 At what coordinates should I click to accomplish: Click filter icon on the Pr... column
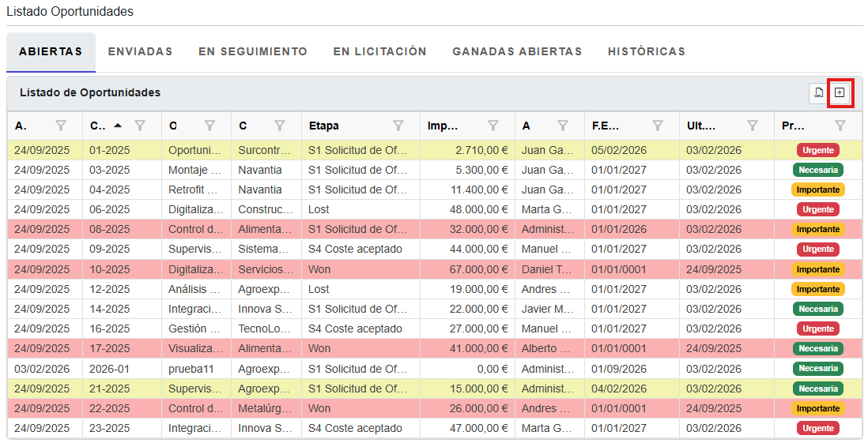tap(840, 126)
